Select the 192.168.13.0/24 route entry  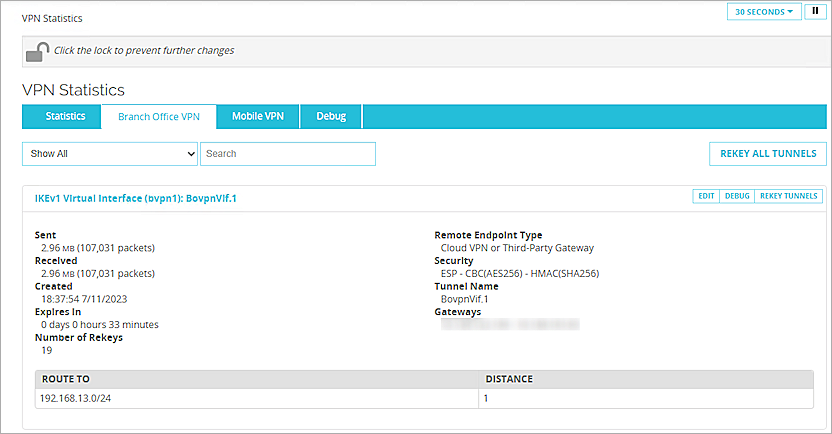click(75, 398)
